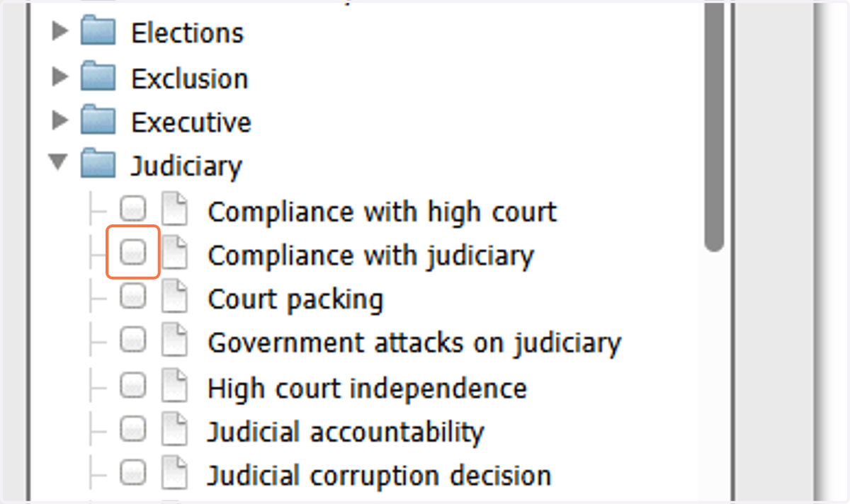
Task: Click the Elections folder icon
Action: [98, 33]
